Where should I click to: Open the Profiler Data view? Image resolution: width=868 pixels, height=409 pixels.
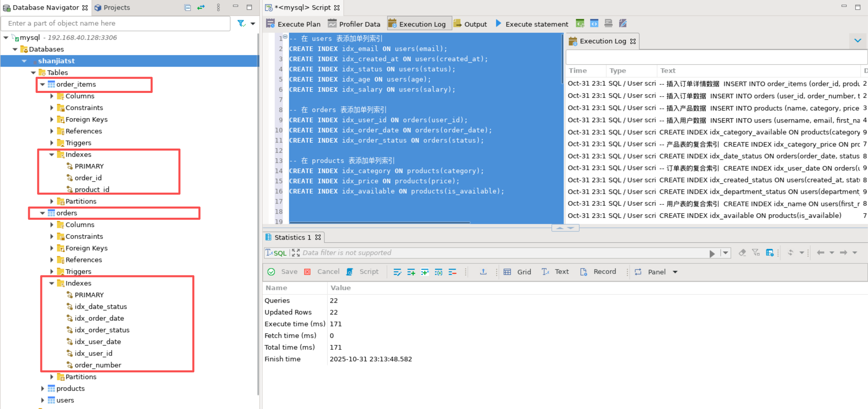[x=354, y=24]
